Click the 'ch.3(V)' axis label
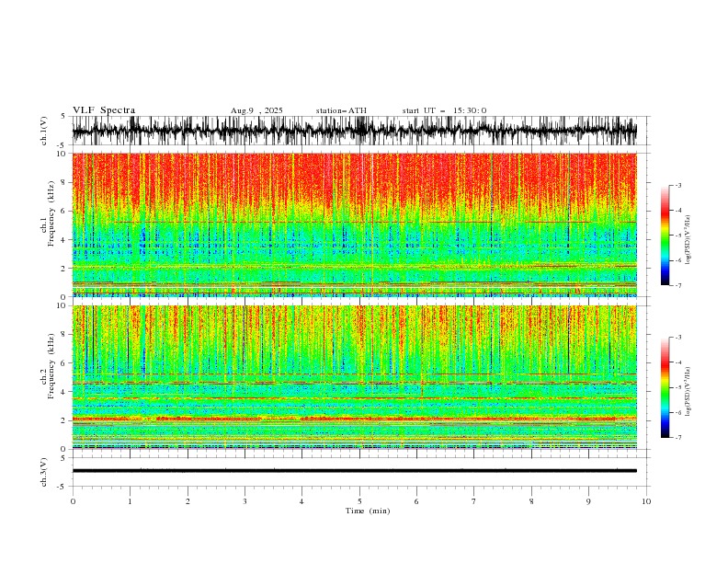Viewport: 728px width, 563px height. (x=44, y=472)
